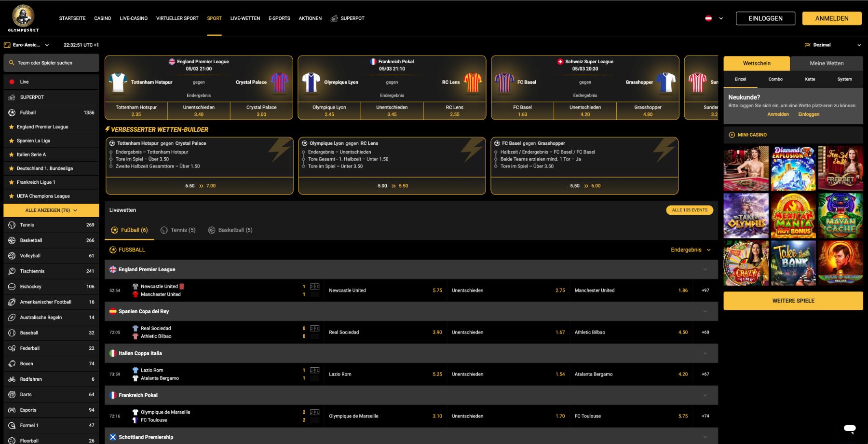The image size is (868, 444).
Task: Open the Mexican Mania Hot Bonus game thumbnail
Action: [793, 216]
